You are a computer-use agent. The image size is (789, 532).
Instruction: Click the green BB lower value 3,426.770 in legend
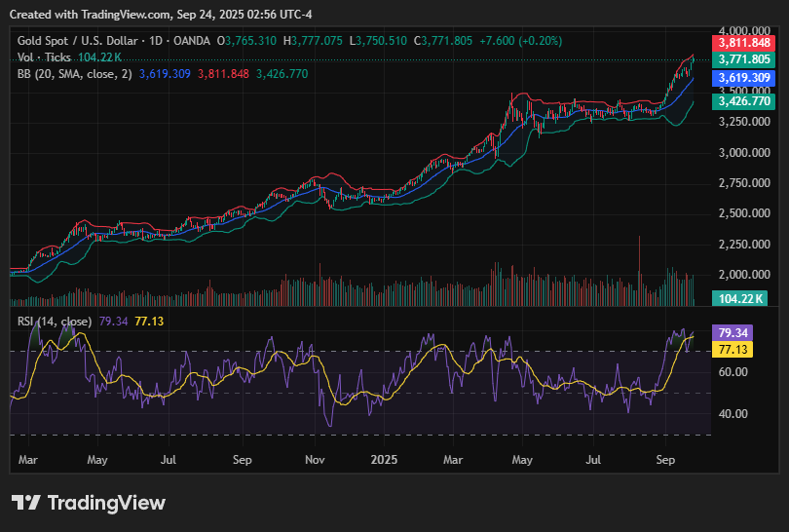[282, 74]
